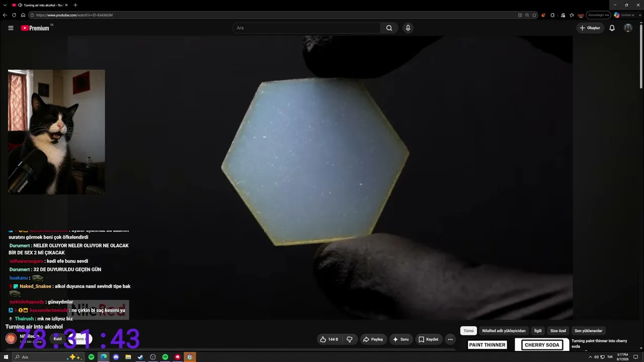Focus the YouTube 'Ara' search field
The image size is (644, 362).
(307, 28)
